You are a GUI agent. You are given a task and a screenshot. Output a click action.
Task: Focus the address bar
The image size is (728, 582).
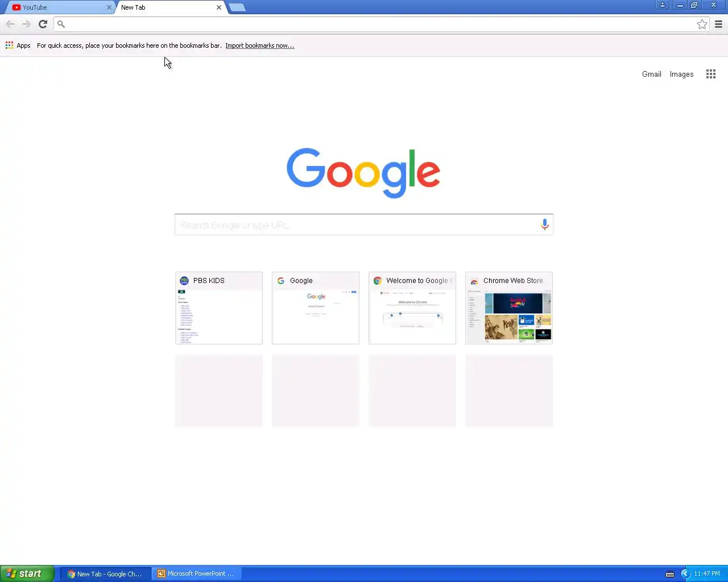tap(381, 24)
